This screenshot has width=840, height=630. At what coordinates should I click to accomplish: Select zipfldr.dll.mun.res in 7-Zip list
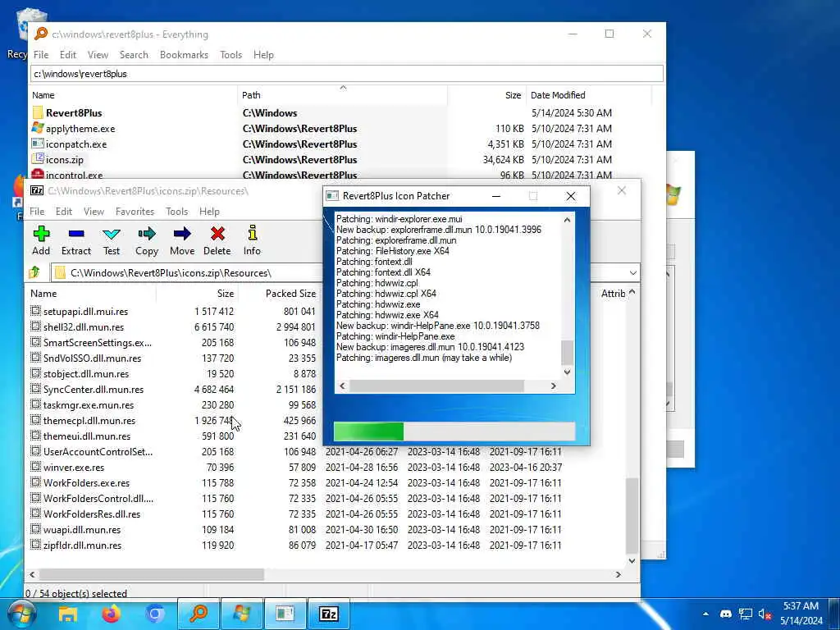pos(82,546)
